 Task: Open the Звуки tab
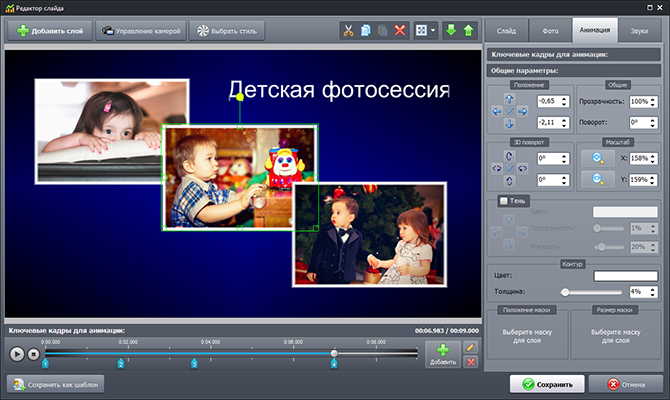(x=639, y=32)
